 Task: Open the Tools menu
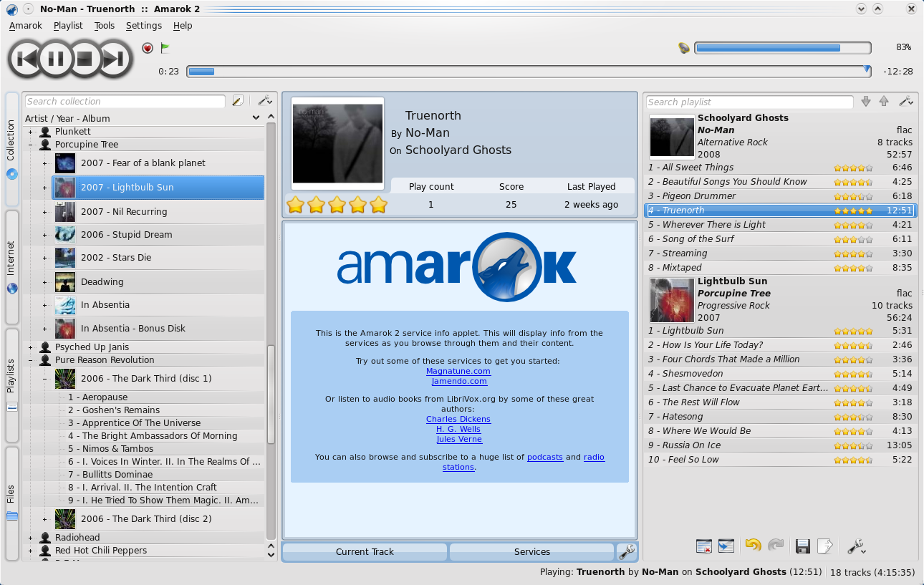coord(104,26)
